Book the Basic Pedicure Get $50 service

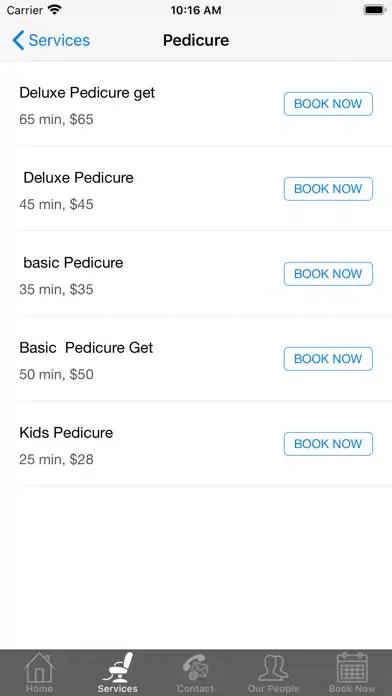(328, 359)
